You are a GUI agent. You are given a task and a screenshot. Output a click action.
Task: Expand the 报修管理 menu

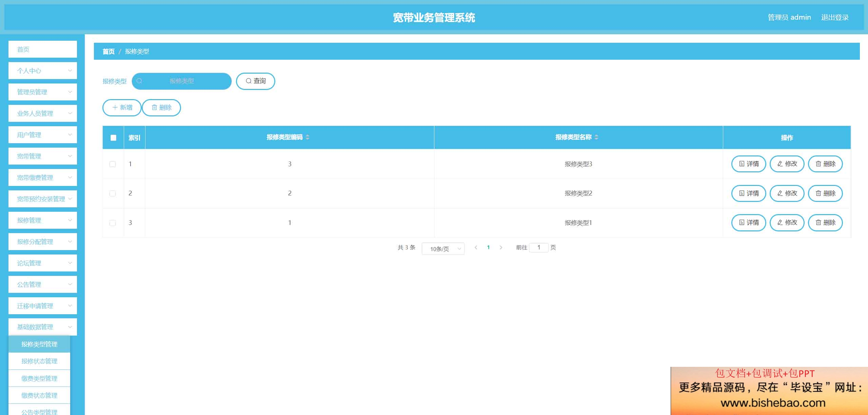43,220
